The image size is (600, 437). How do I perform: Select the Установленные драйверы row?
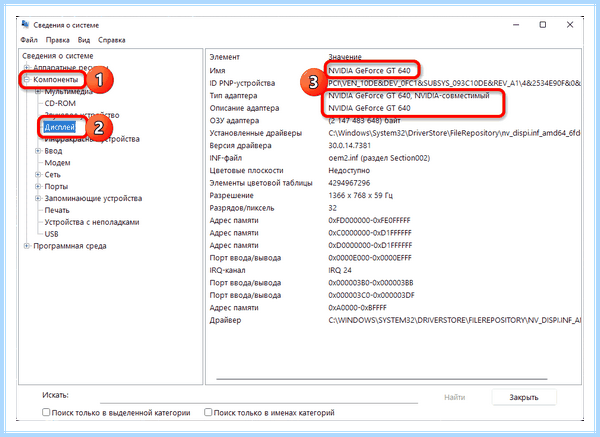pos(393,133)
